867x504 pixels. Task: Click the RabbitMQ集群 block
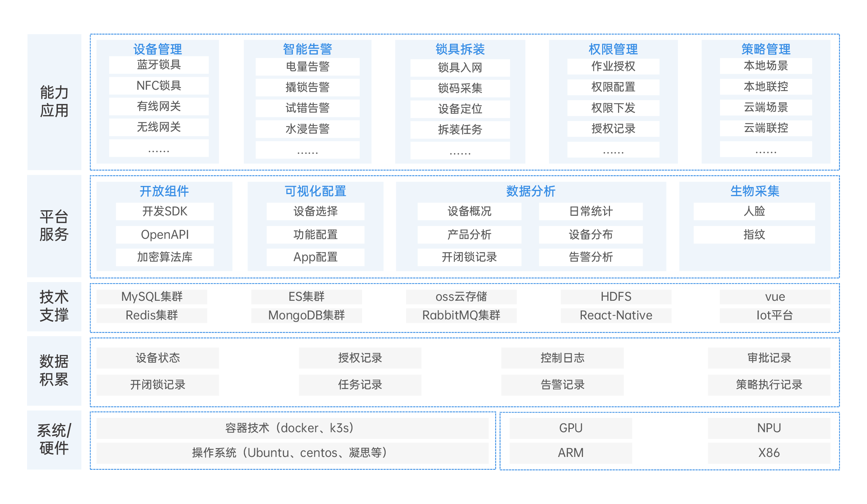pyautogui.click(x=461, y=315)
